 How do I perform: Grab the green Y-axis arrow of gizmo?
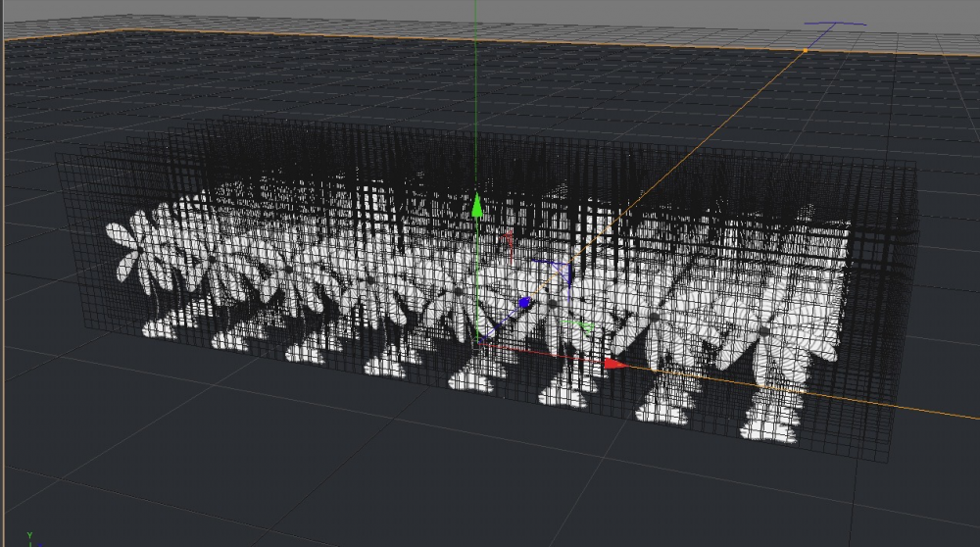pyautogui.click(x=477, y=206)
